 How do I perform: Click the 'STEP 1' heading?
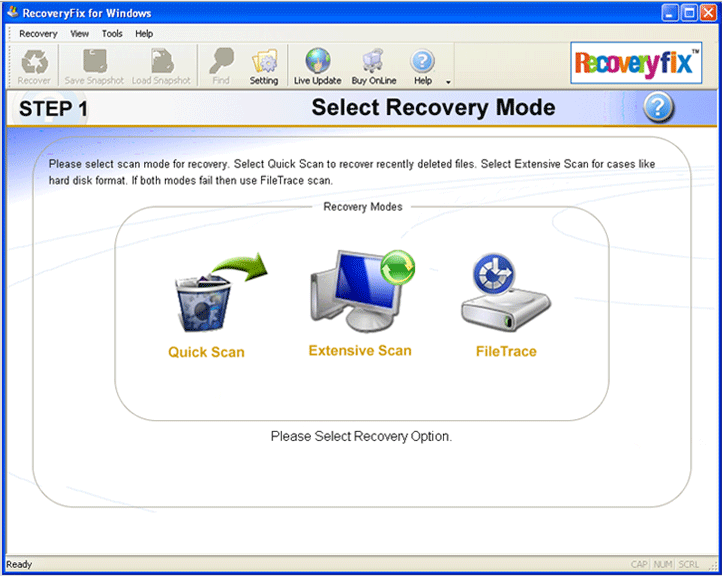click(x=53, y=109)
